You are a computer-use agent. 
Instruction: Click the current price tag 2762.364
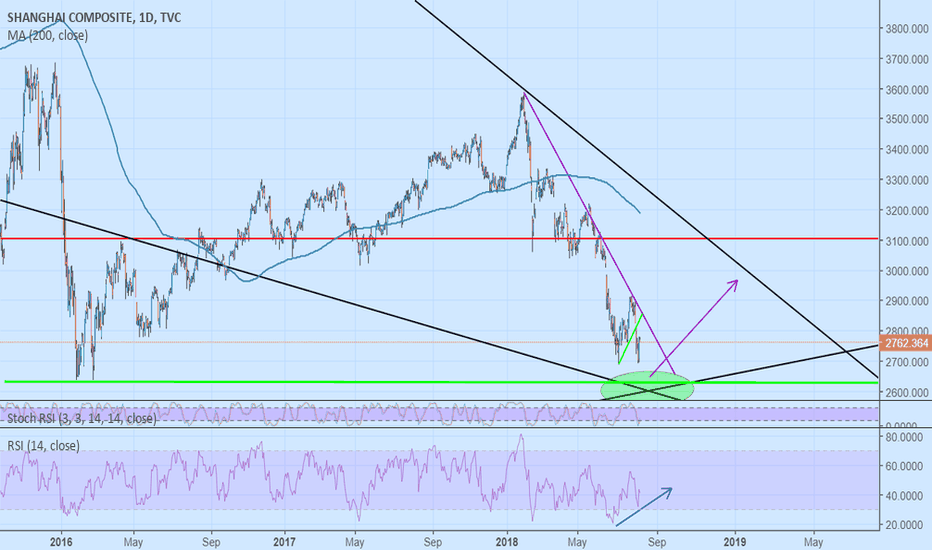click(x=906, y=343)
